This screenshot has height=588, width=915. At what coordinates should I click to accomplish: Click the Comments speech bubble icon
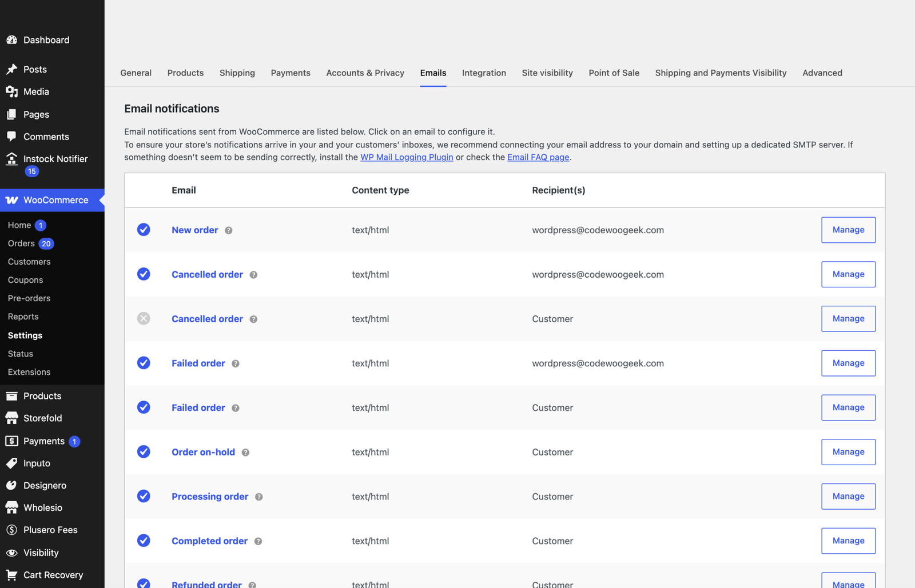(x=11, y=137)
